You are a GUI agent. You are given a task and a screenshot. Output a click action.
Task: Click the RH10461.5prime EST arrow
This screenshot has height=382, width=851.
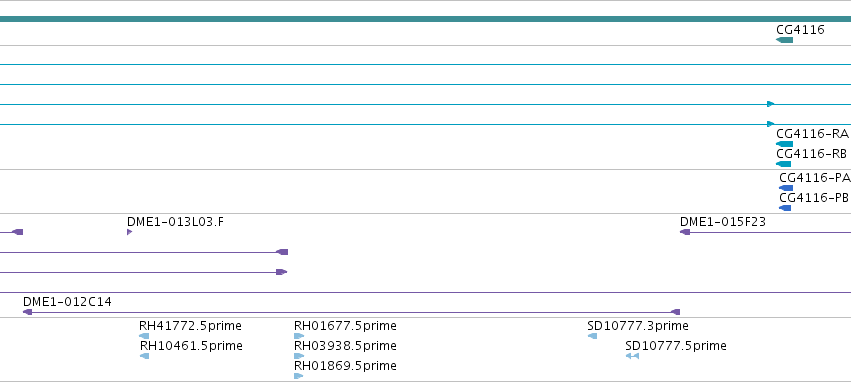[x=144, y=356]
